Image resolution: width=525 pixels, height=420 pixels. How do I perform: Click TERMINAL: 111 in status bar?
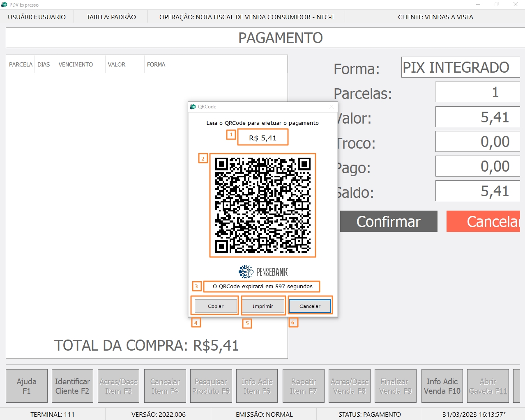pyautogui.click(x=53, y=415)
